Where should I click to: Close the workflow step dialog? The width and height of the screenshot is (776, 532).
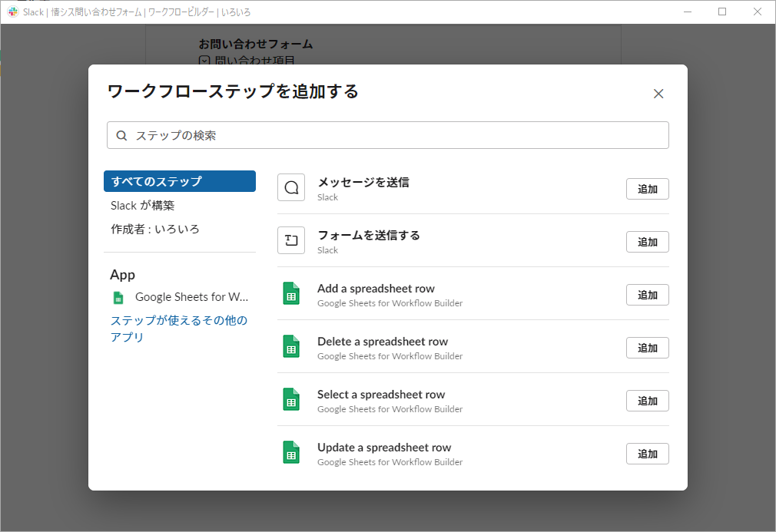pyautogui.click(x=658, y=93)
